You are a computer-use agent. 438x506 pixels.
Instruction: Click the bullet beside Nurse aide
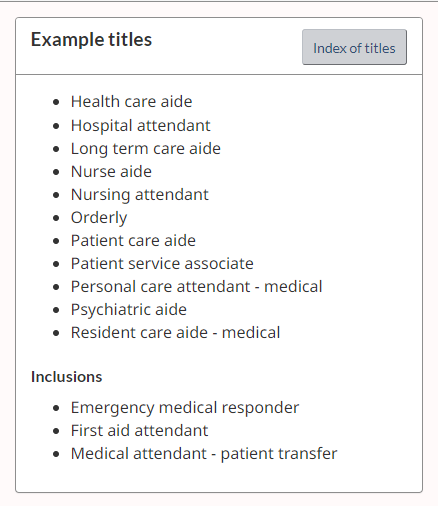pyautogui.click(x=56, y=172)
